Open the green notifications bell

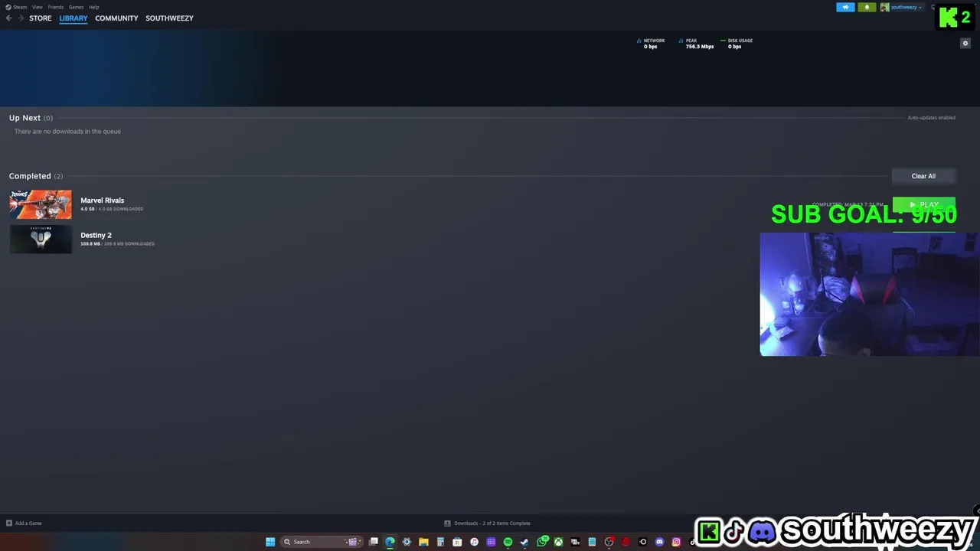click(x=867, y=7)
